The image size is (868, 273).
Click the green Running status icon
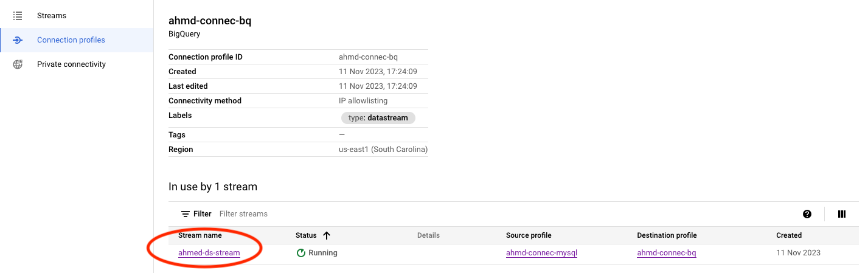(x=300, y=253)
